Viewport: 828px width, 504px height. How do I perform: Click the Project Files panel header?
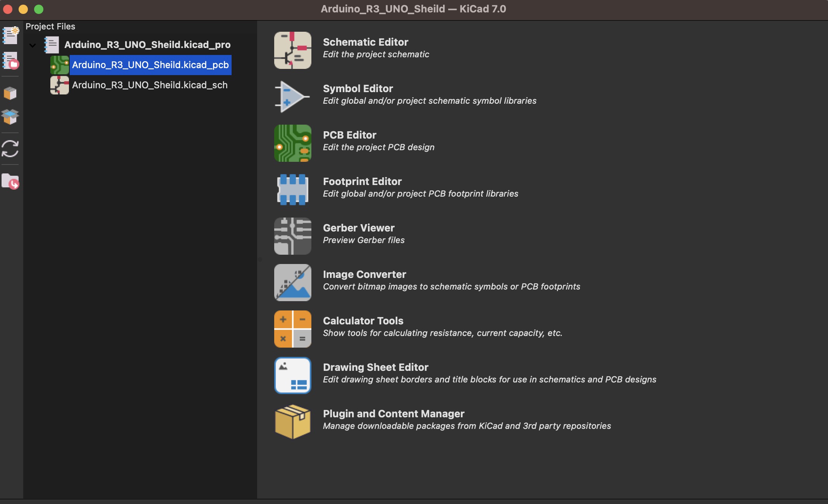coord(50,26)
